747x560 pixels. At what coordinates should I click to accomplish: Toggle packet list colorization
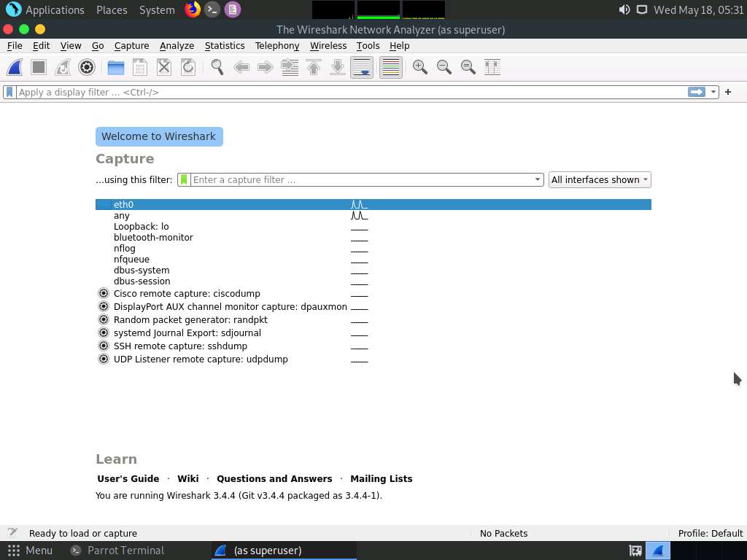click(x=391, y=67)
